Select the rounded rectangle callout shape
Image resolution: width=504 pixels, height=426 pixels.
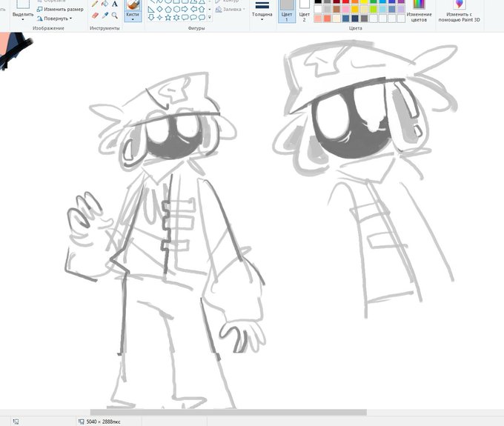pos(185,17)
